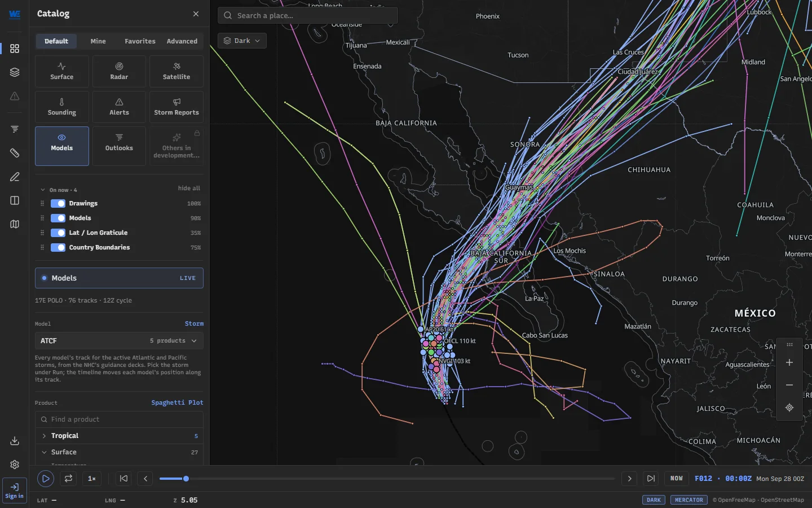Play the forecast animation
Viewport: 812px width, 508px height.
tap(46, 479)
